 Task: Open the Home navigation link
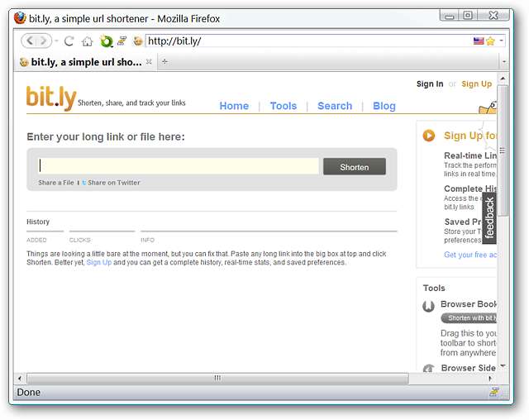coord(234,106)
